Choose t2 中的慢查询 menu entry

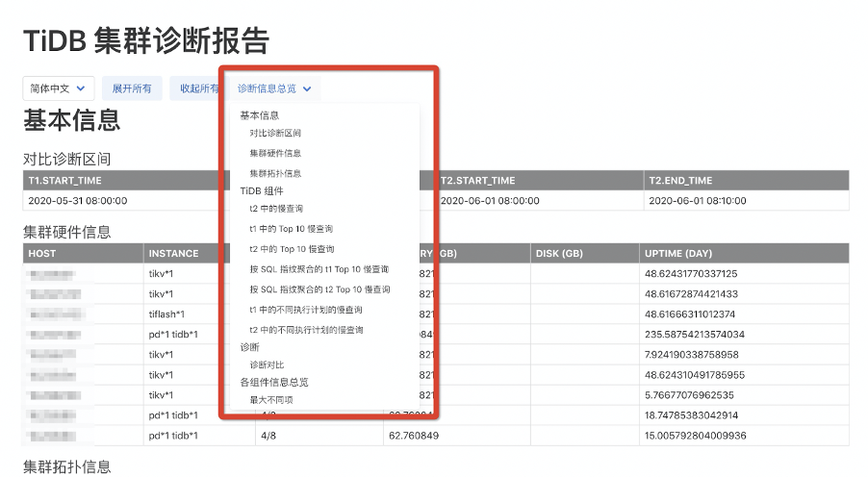pos(276,209)
